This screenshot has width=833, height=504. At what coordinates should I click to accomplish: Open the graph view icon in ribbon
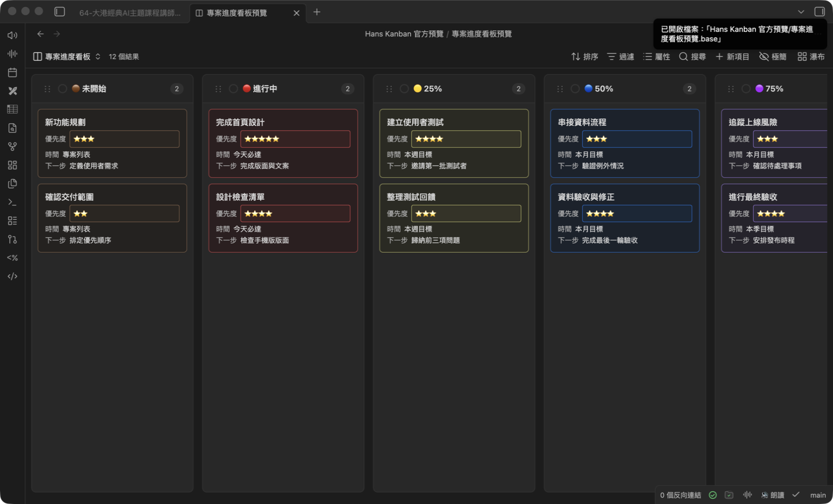12,147
